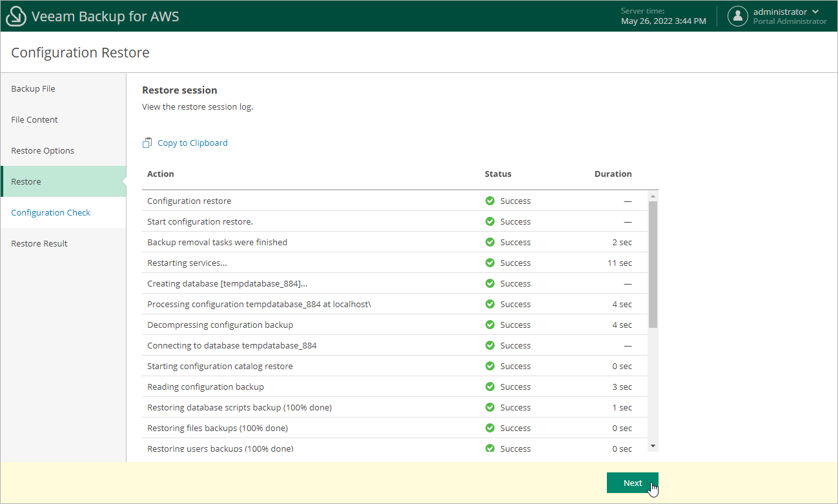This screenshot has height=504, width=838.
Task: Open the Restore Result step
Action: pos(39,243)
